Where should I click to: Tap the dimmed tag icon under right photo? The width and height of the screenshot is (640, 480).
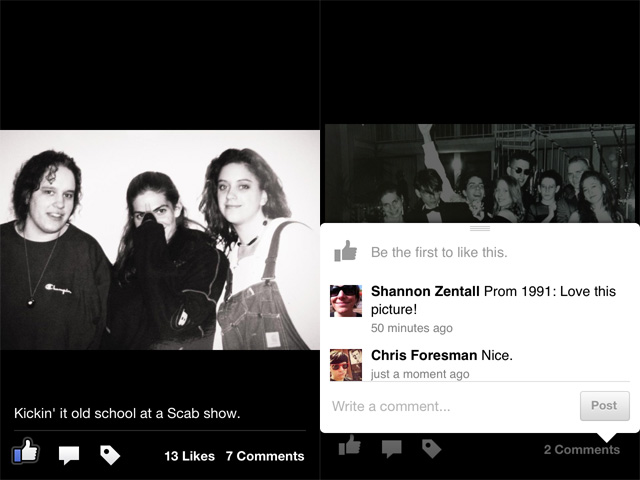point(431,449)
